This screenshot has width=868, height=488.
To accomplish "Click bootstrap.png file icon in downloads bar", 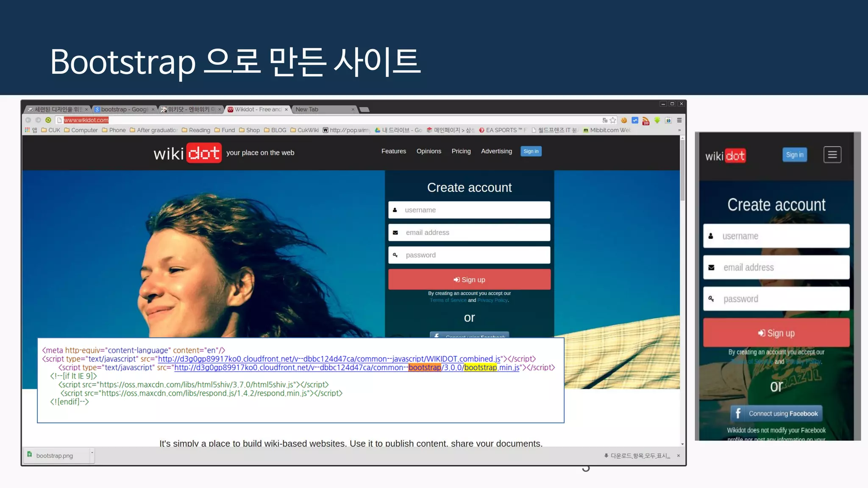I will [30, 455].
